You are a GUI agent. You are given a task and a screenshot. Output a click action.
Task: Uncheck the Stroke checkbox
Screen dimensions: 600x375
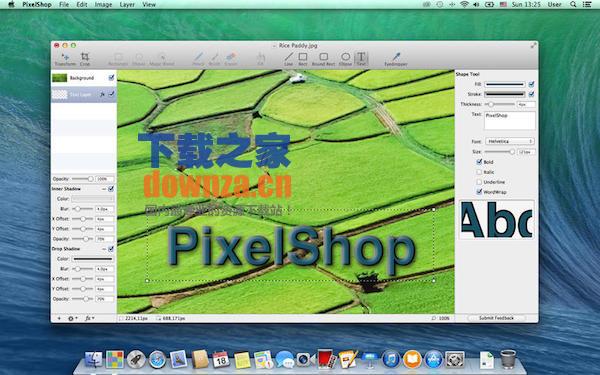click(x=531, y=94)
